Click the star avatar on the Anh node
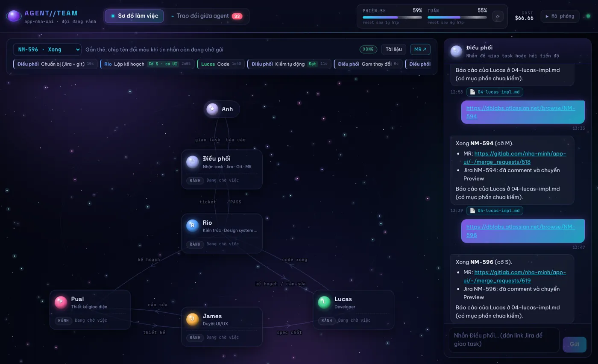 pos(212,109)
